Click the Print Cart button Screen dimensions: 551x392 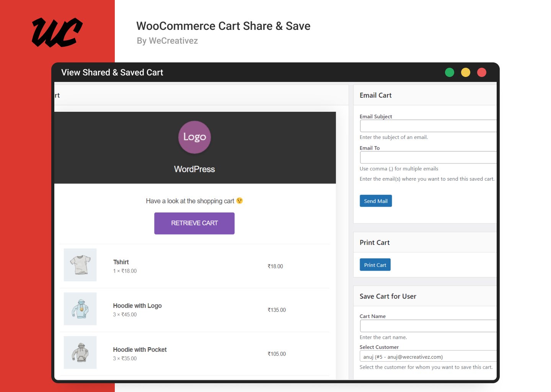[375, 265]
